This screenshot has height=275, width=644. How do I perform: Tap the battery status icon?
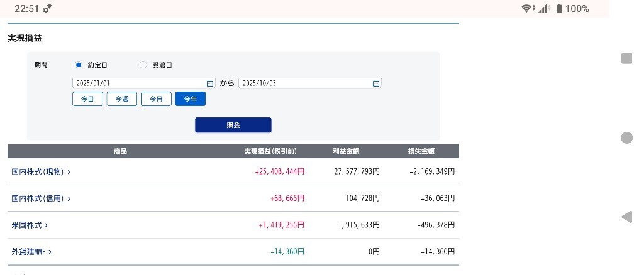click(x=558, y=9)
